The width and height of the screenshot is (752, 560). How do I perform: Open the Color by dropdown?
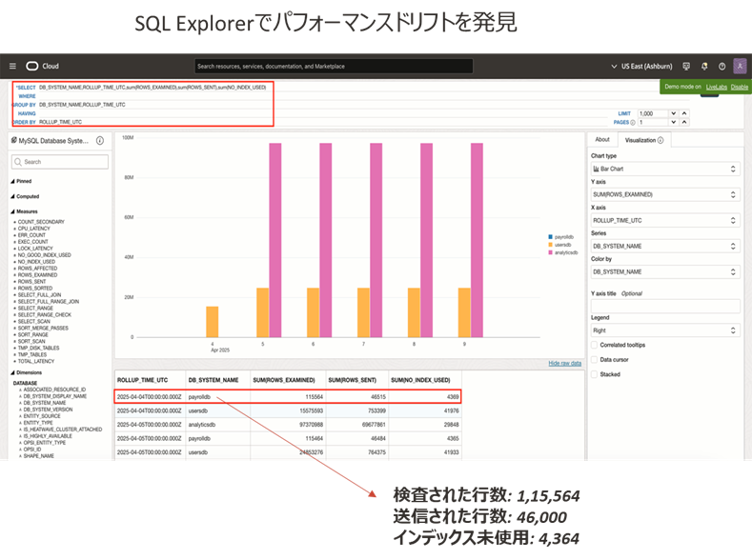pos(665,271)
